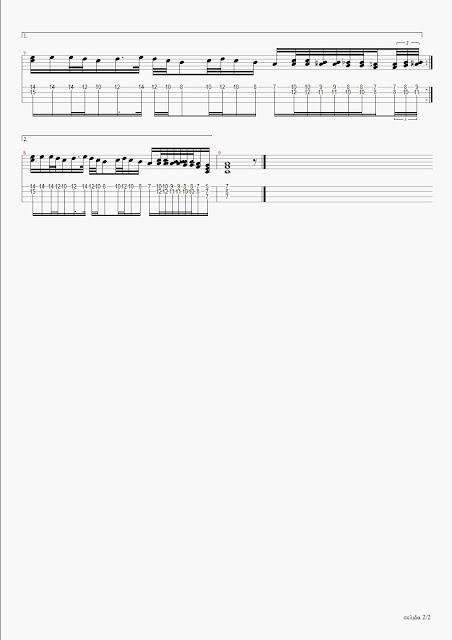
Task: Select the whole-note chord in measure 9
Action: pos(227,167)
